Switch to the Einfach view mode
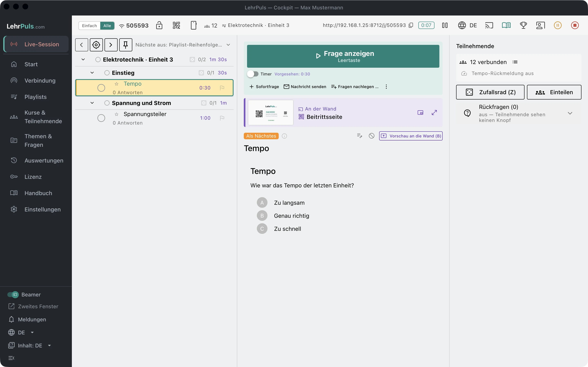588x367 pixels. pos(89,25)
